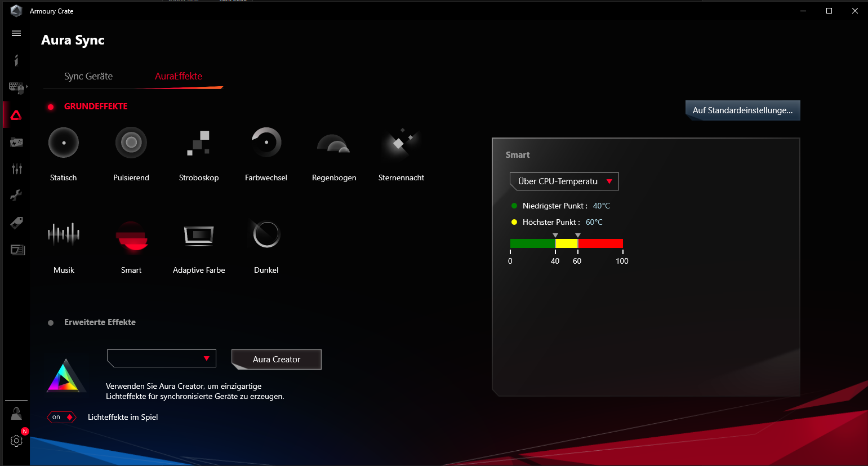Click the Niedrigster Punkt label
This screenshot has height=466, width=868.
[x=555, y=206]
